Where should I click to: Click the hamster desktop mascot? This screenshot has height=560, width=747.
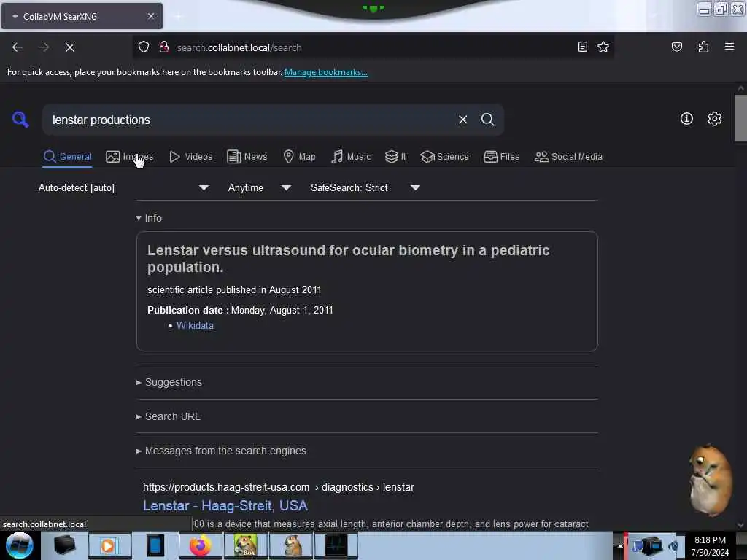tap(710, 480)
